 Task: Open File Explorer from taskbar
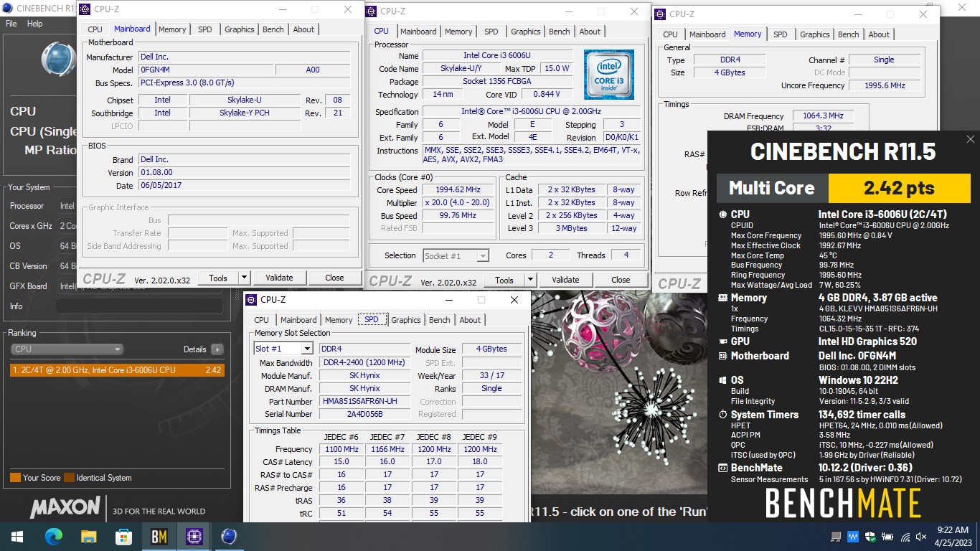tap(89, 536)
